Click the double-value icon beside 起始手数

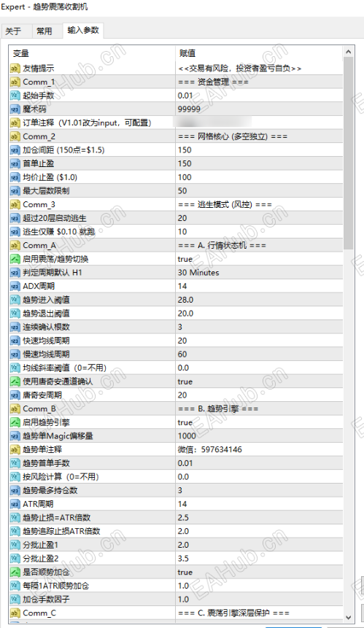point(15,96)
